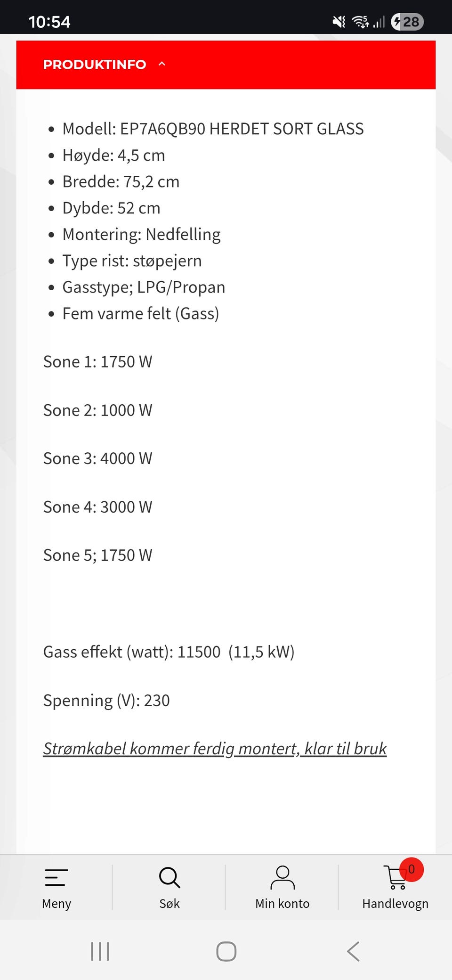Open the Meny hamburger icon
Viewport: 452px width, 980px height.
[x=56, y=877]
